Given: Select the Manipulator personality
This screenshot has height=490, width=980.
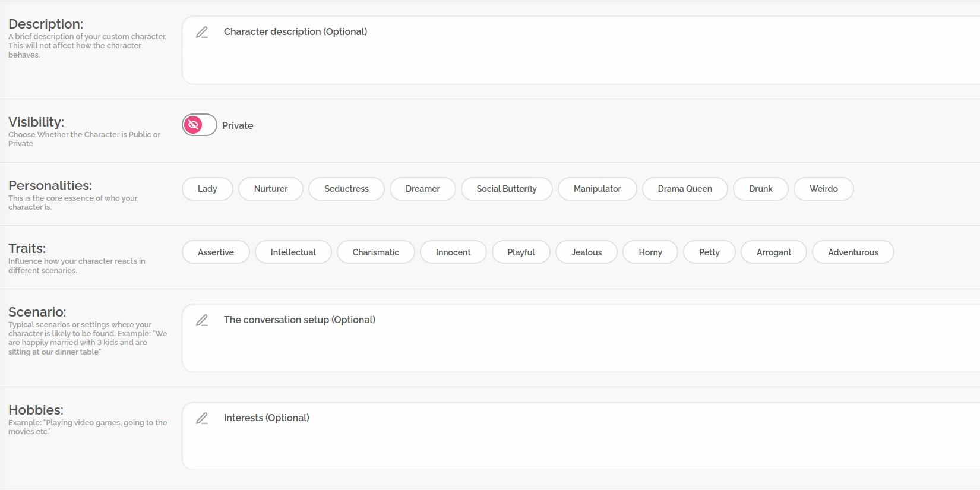Looking at the screenshot, I should (x=597, y=189).
